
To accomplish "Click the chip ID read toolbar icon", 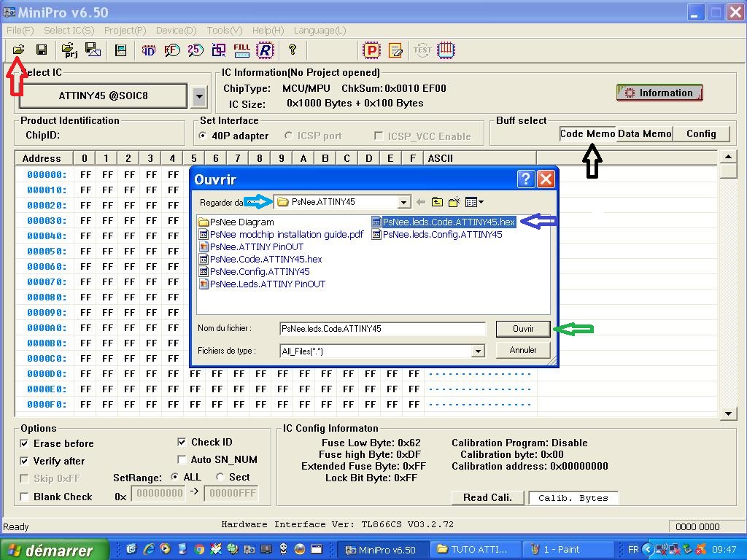I will pos(149,50).
